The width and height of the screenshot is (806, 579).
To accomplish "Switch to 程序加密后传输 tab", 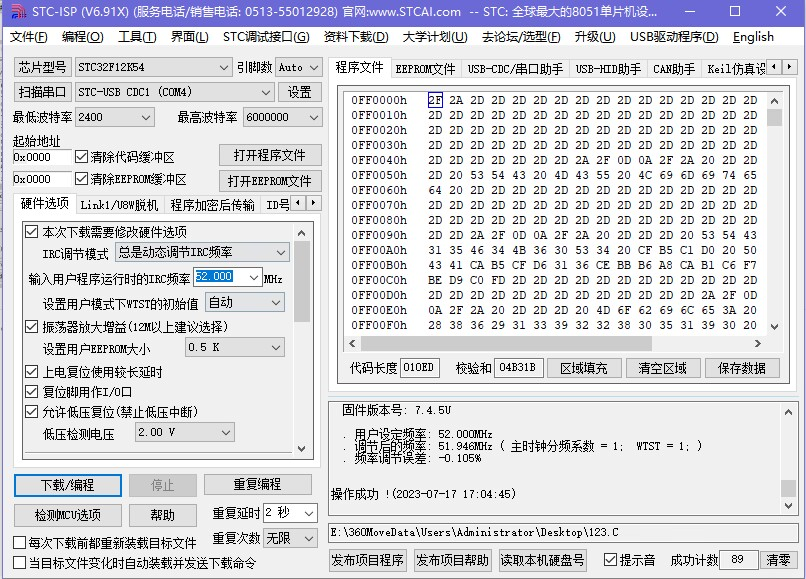I will pyautogui.click(x=212, y=205).
